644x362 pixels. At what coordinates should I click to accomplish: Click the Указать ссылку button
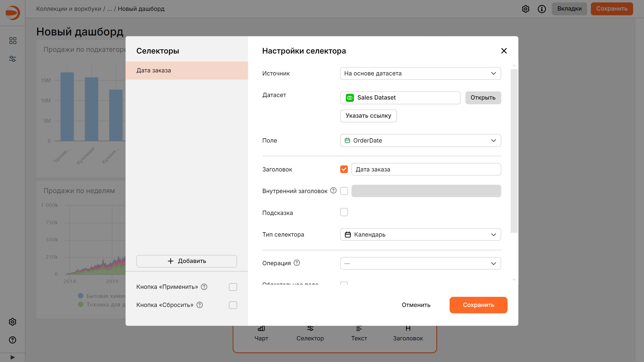pos(368,116)
